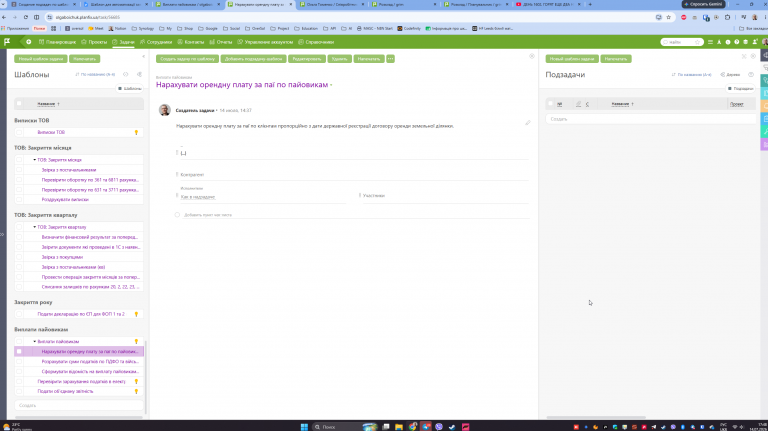Click the settings icon right of the Шаблоны clock
Viewport: 768px width, 431px height.
[140, 74]
